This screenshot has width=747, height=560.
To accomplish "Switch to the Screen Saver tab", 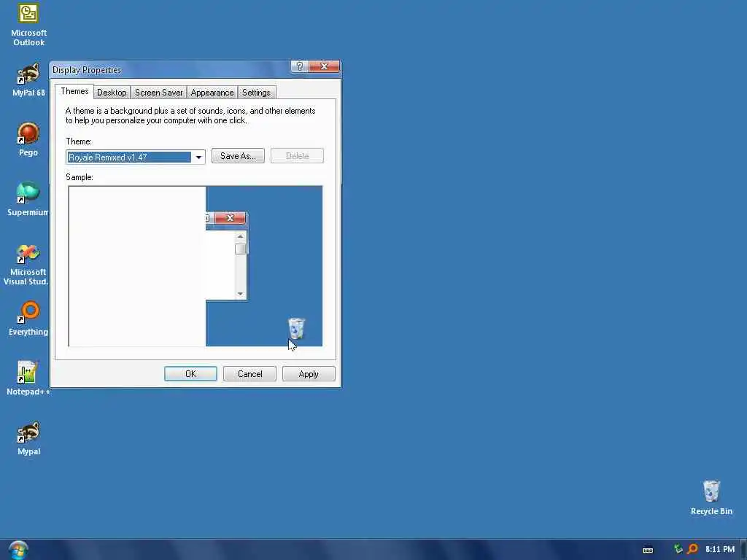I will point(158,93).
